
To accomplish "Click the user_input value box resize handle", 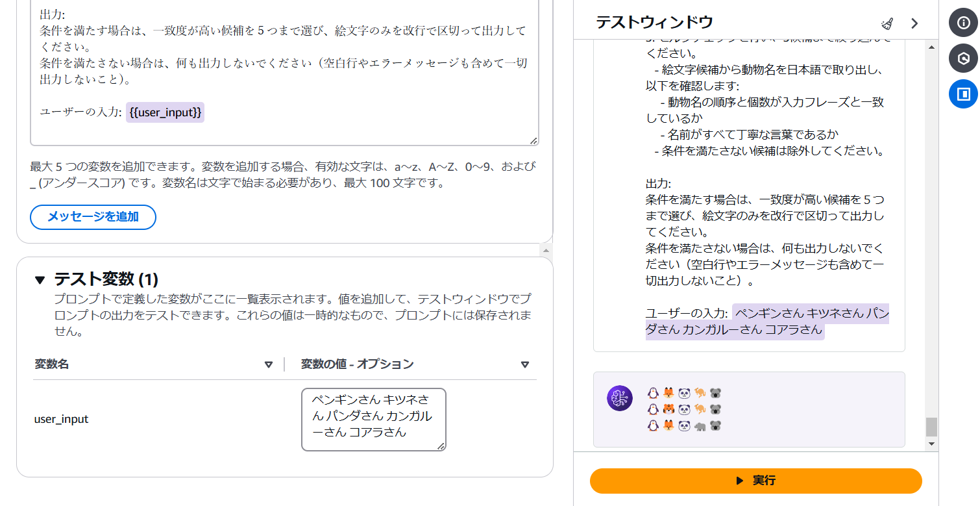I will (441, 446).
